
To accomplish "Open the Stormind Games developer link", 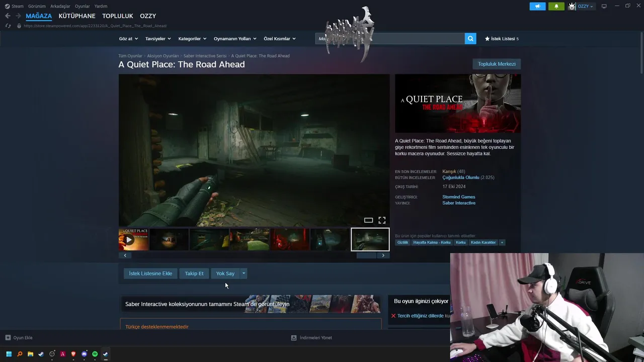I will coord(459,197).
